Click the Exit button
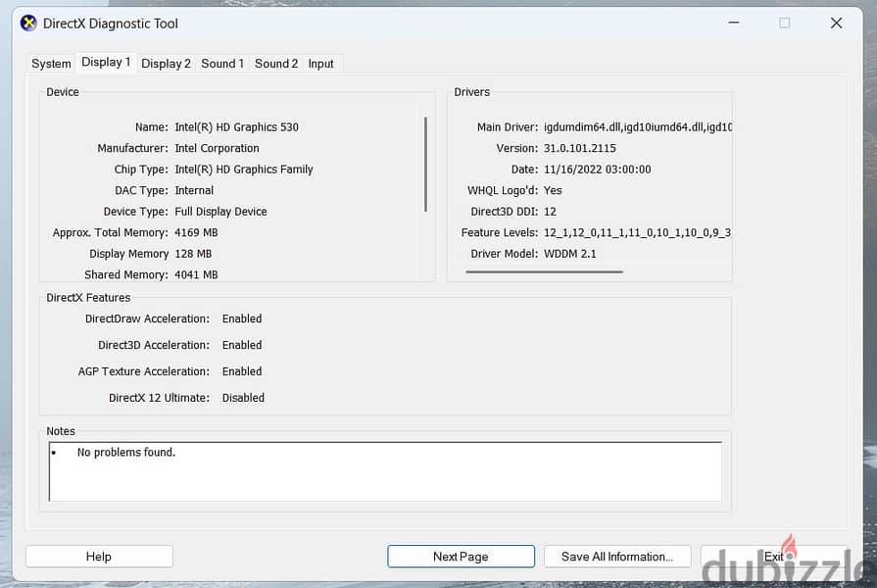This screenshot has width=877, height=588. click(774, 557)
